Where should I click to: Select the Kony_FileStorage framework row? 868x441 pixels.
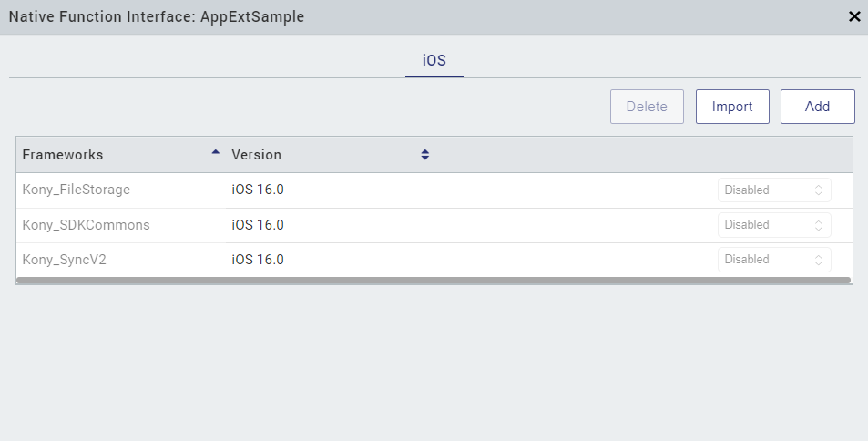[x=77, y=190]
